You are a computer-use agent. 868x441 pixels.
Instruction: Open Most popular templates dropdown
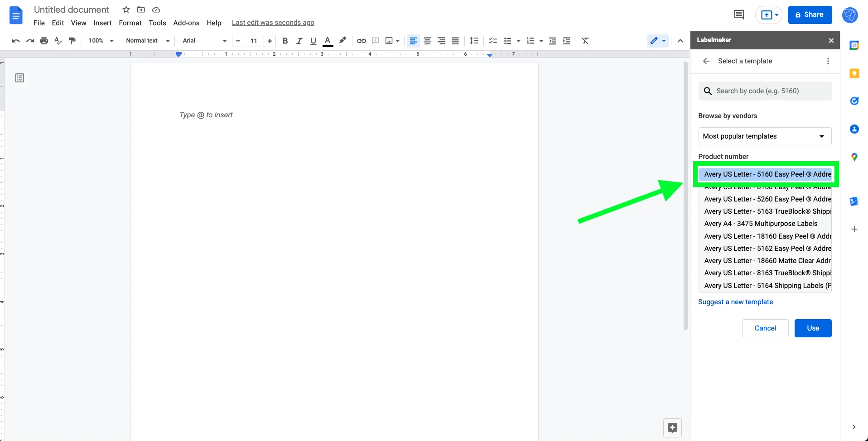click(x=765, y=136)
